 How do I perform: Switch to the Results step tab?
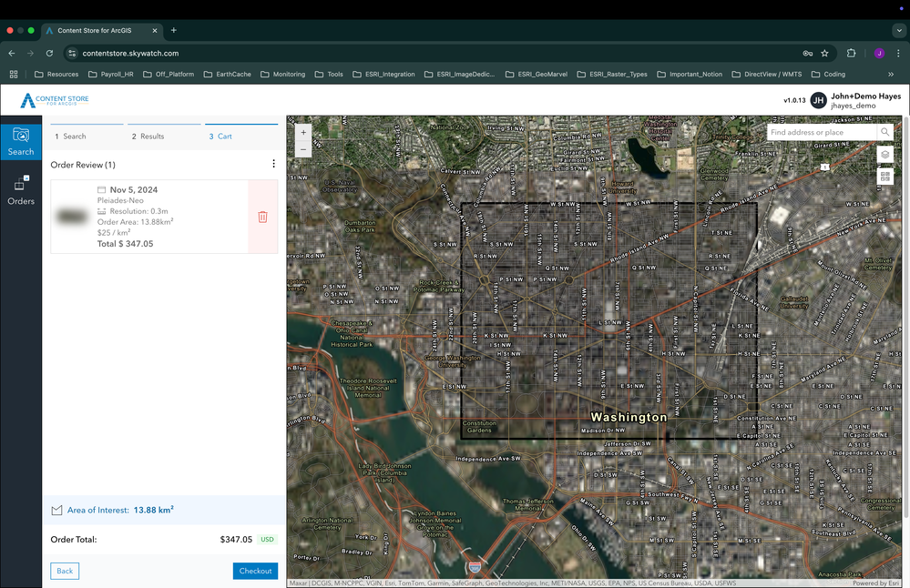[x=149, y=136]
